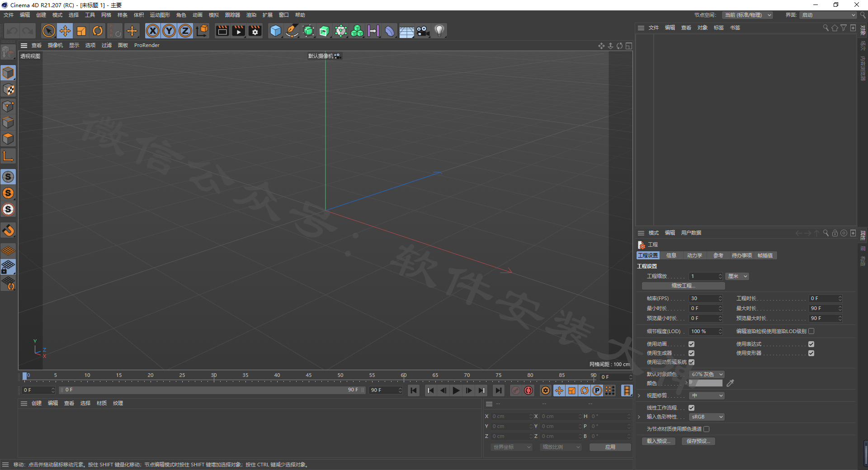Expand the 输入色彩特性 section arrow

[639, 417]
